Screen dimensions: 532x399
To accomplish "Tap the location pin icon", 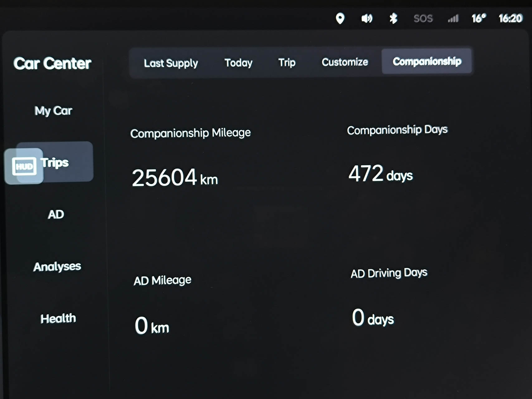I will click(340, 18).
